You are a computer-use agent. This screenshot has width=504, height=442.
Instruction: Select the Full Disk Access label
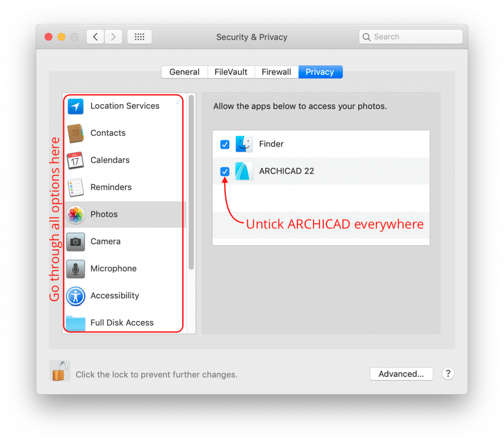click(x=122, y=323)
